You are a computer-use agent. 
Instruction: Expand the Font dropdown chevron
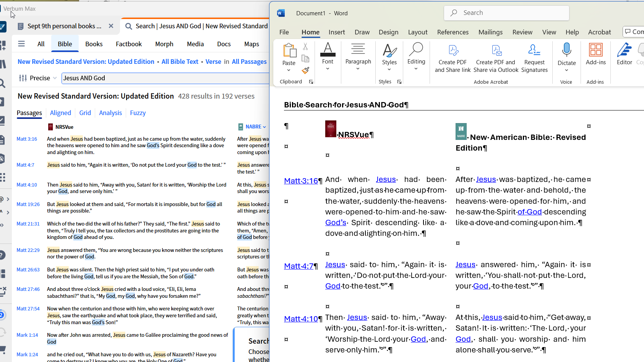[x=328, y=69]
